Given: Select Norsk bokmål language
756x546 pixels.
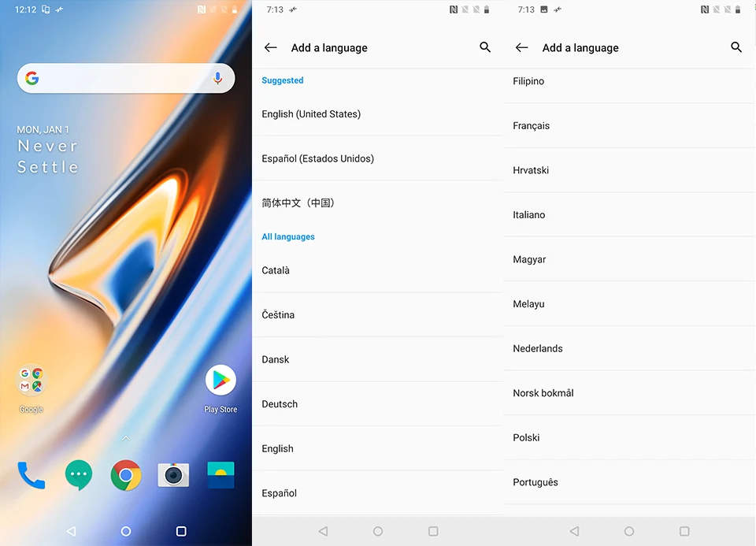Looking at the screenshot, I should point(629,392).
